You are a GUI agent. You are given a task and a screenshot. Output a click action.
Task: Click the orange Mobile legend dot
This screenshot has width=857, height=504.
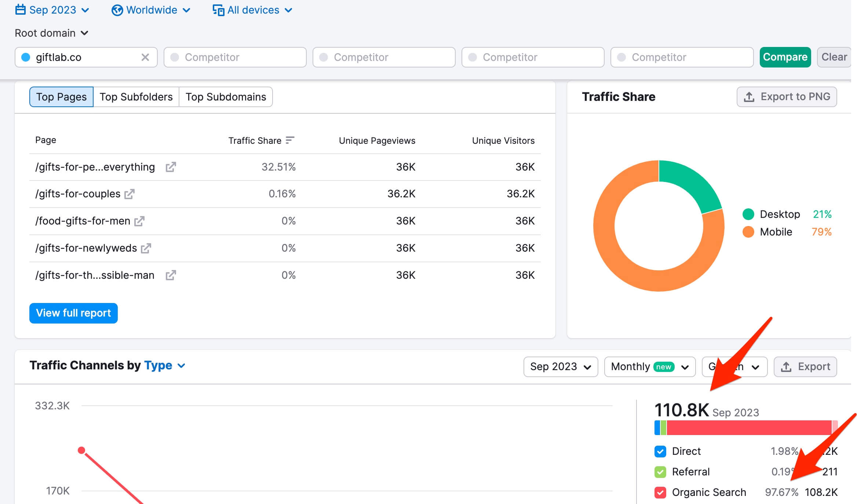748,232
